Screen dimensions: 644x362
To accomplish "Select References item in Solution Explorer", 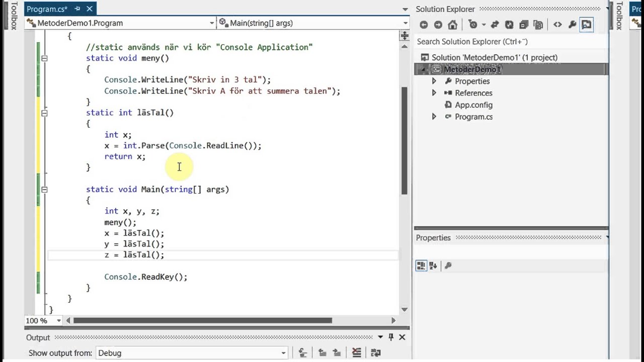I will pos(473,93).
